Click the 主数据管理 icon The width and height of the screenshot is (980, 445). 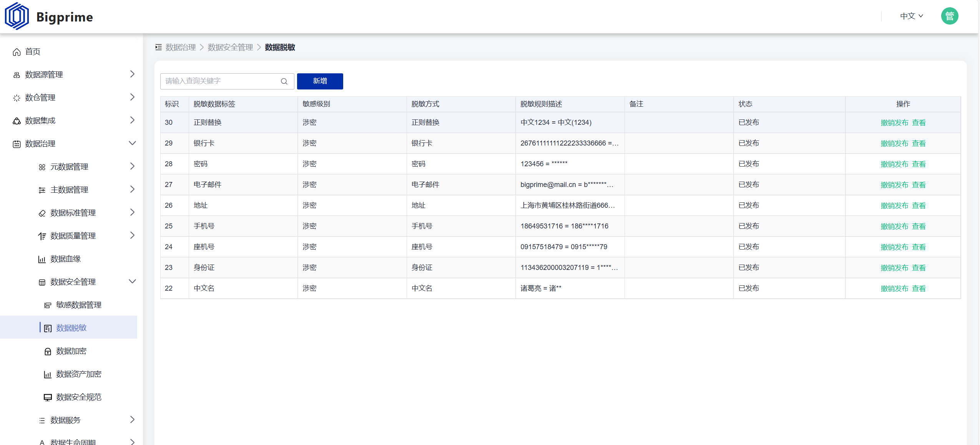point(42,190)
